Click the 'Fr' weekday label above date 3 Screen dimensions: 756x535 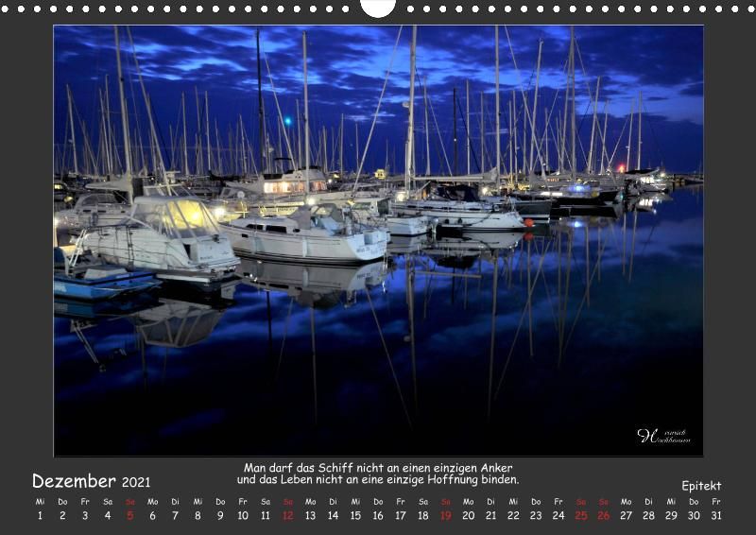[x=85, y=502]
